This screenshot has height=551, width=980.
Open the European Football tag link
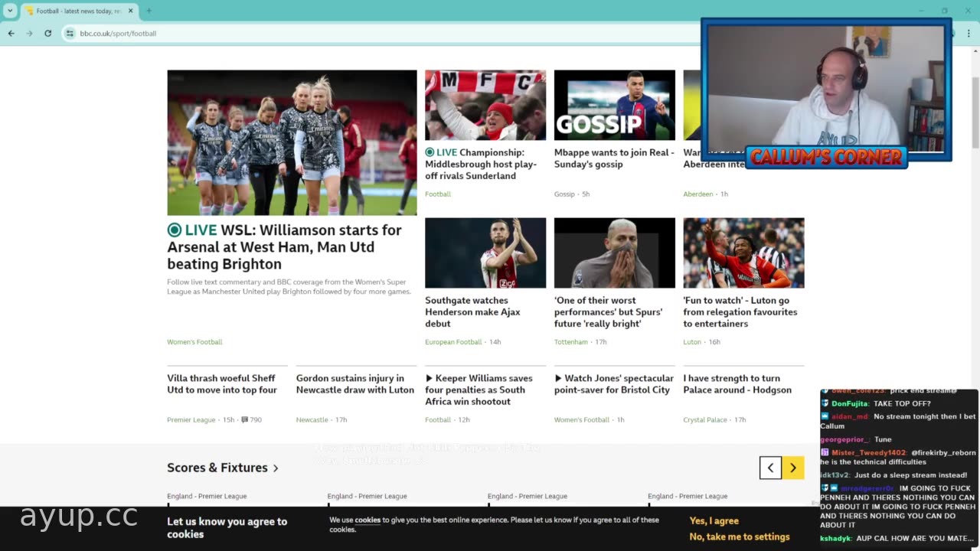453,342
